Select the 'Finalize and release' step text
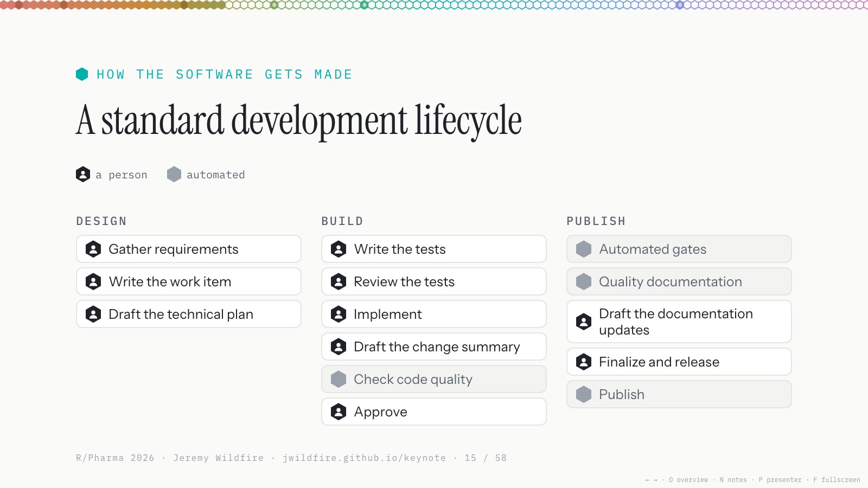 pyautogui.click(x=659, y=362)
